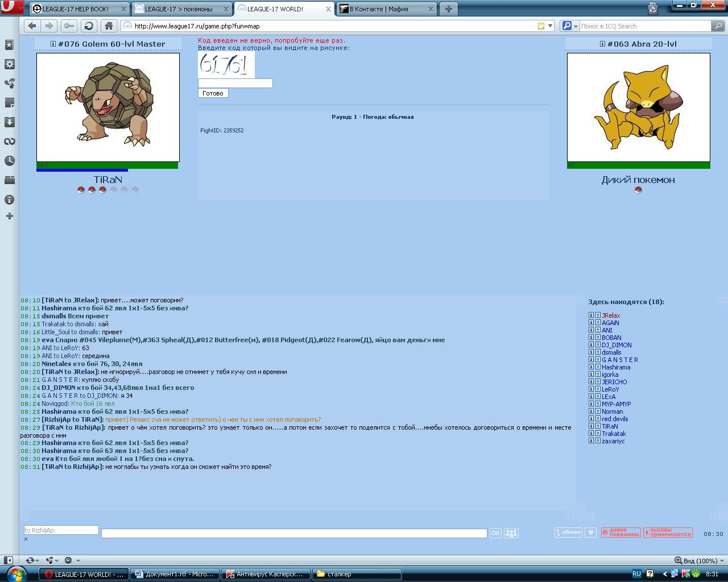Click TiRaN name in the users list
The width and height of the screenshot is (728, 582).
click(x=610, y=426)
